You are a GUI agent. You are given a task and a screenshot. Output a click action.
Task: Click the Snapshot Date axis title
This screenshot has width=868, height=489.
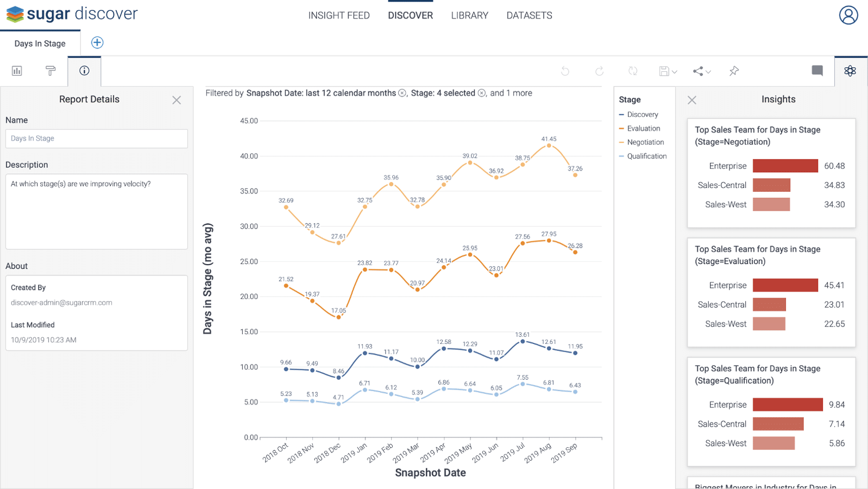(x=430, y=473)
